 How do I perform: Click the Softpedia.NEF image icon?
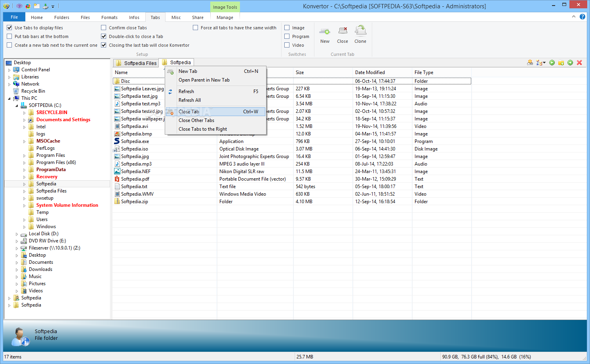tap(117, 171)
